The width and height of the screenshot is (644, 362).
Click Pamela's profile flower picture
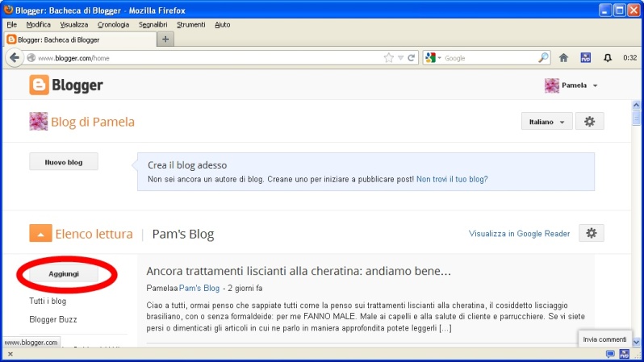click(x=551, y=85)
